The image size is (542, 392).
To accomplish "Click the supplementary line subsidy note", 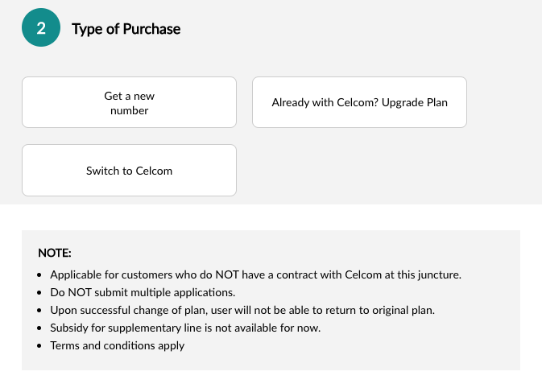I will [185, 328].
